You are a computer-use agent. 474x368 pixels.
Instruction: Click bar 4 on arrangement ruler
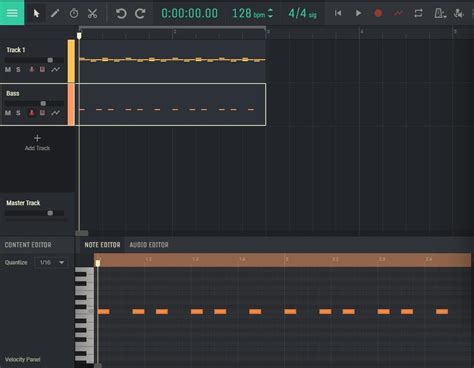pos(361,32)
